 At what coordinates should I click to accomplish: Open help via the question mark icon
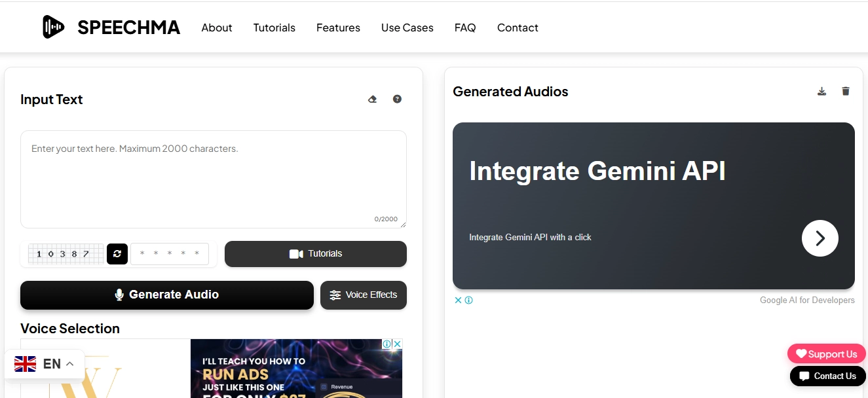(x=397, y=98)
